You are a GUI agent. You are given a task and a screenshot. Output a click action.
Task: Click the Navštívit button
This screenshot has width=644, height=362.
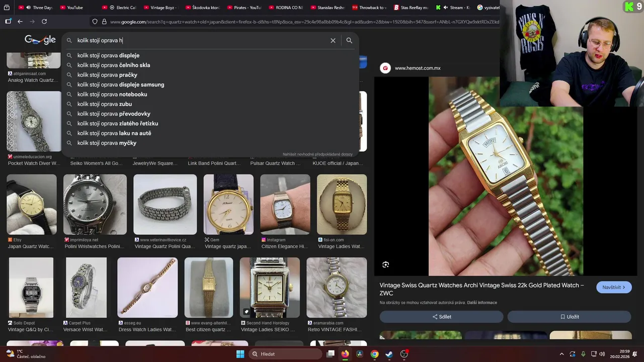point(614,287)
